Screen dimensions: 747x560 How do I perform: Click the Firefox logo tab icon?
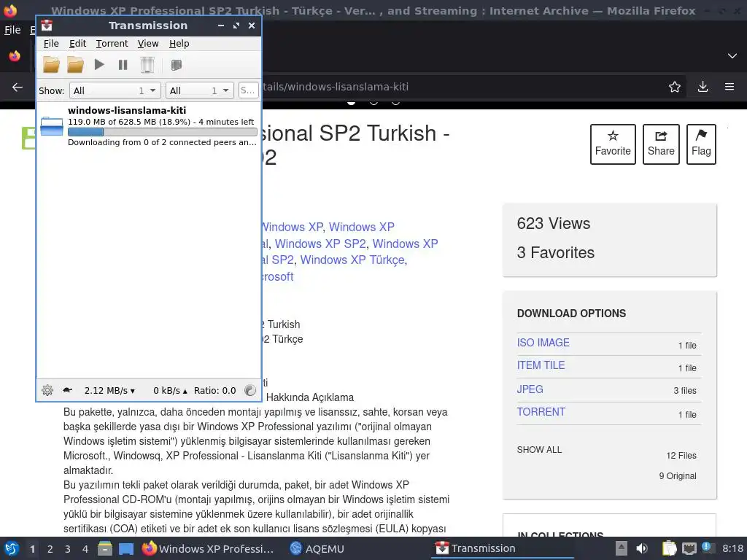click(x=15, y=56)
